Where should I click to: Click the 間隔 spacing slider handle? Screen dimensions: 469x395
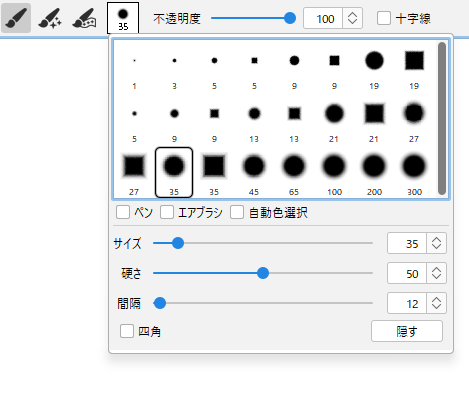160,303
